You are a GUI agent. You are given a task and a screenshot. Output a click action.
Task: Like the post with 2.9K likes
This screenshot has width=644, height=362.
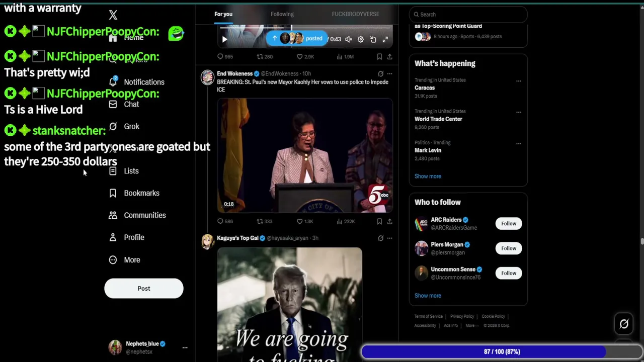(305, 57)
